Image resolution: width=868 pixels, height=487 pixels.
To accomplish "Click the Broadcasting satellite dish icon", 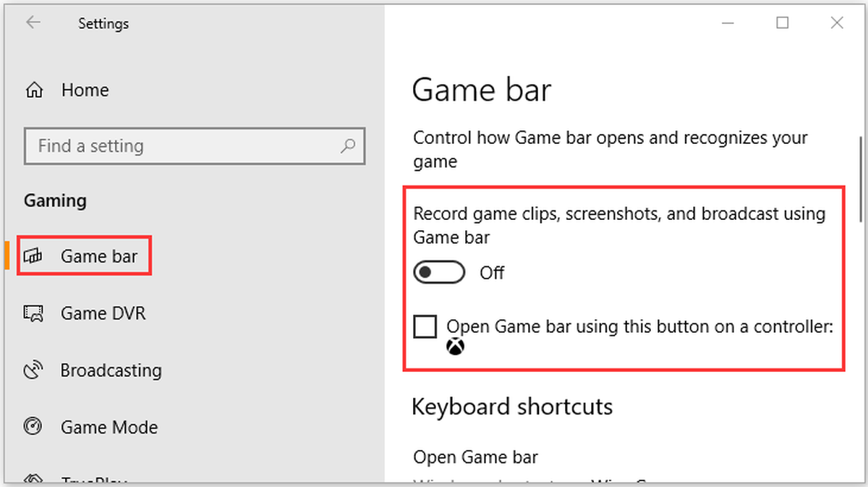I will 33,370.
